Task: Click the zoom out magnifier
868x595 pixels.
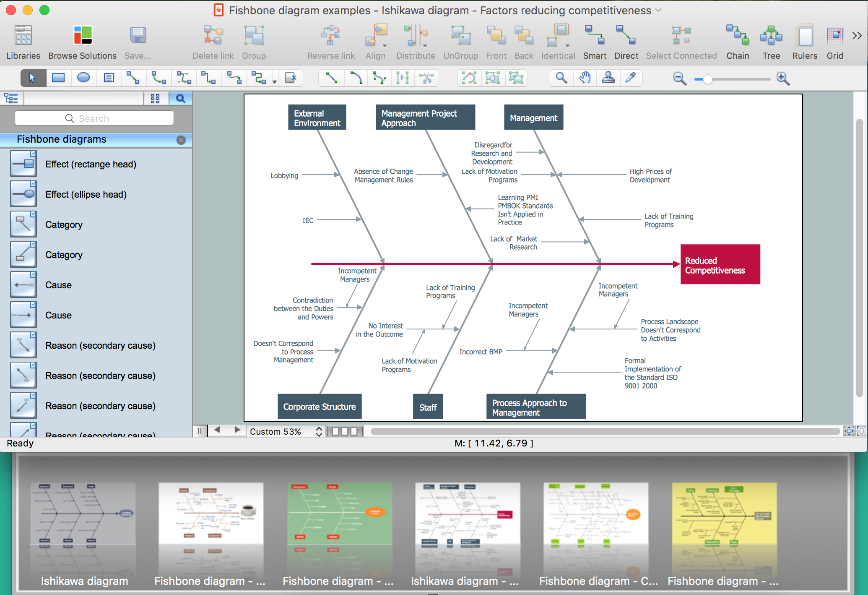Action: point(679,79)
